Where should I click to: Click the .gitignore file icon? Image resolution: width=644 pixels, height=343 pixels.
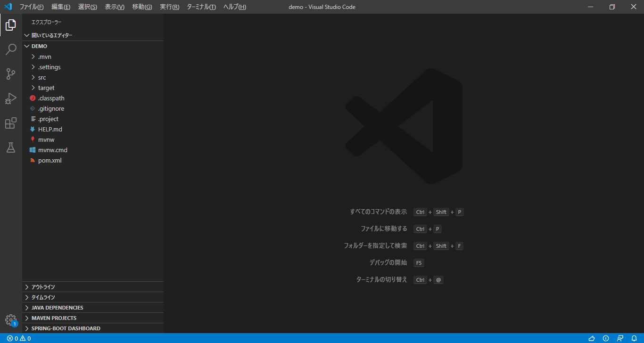coord(33,108)
